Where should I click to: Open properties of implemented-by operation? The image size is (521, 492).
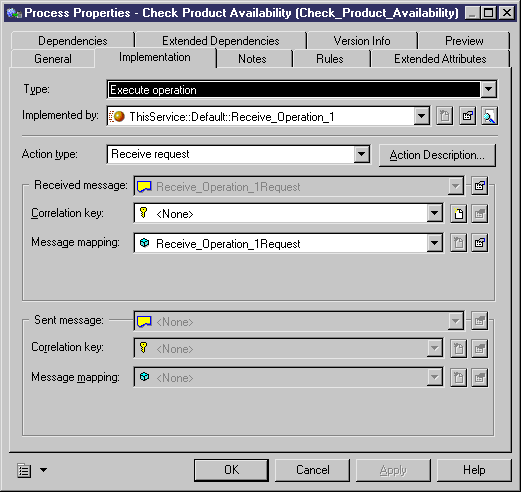click(467, 116)
